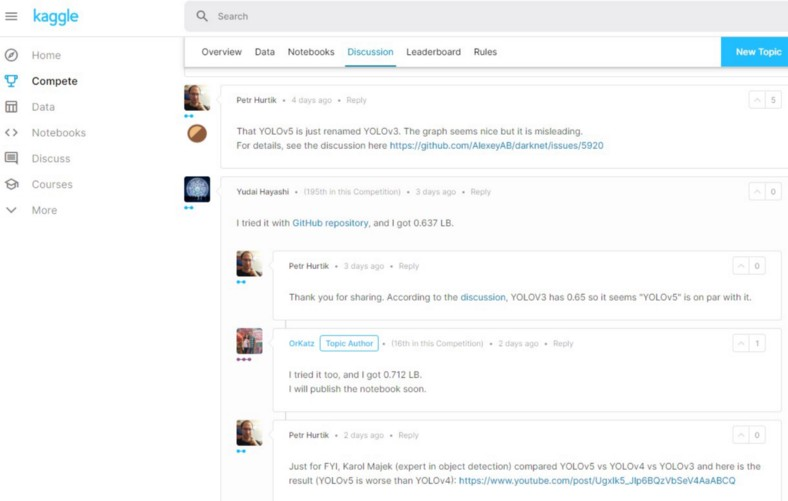Upvote Petr Hurtik's Karol Majek reply

pyautogui.click(x=741, y=435)
